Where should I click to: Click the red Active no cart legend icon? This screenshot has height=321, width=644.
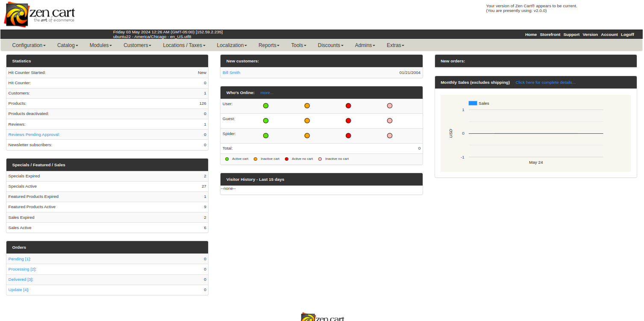(286, 159)
